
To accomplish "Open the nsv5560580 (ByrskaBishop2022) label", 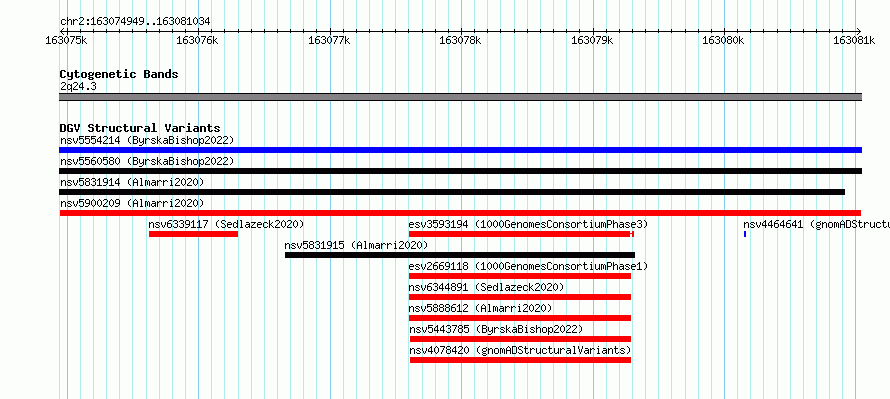I will click(x=146, y=161).
